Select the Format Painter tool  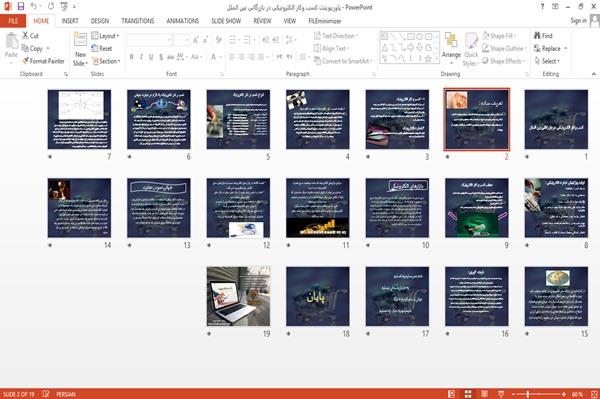[x=43, y=61]
